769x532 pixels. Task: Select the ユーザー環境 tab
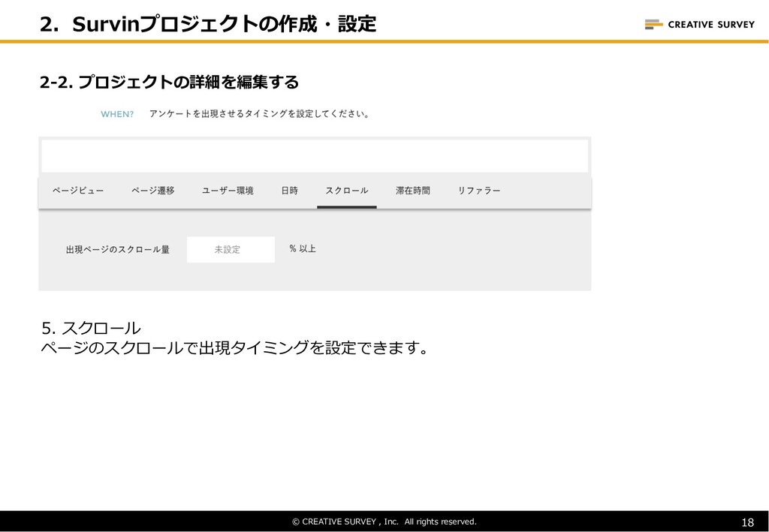tap(228, 191)
